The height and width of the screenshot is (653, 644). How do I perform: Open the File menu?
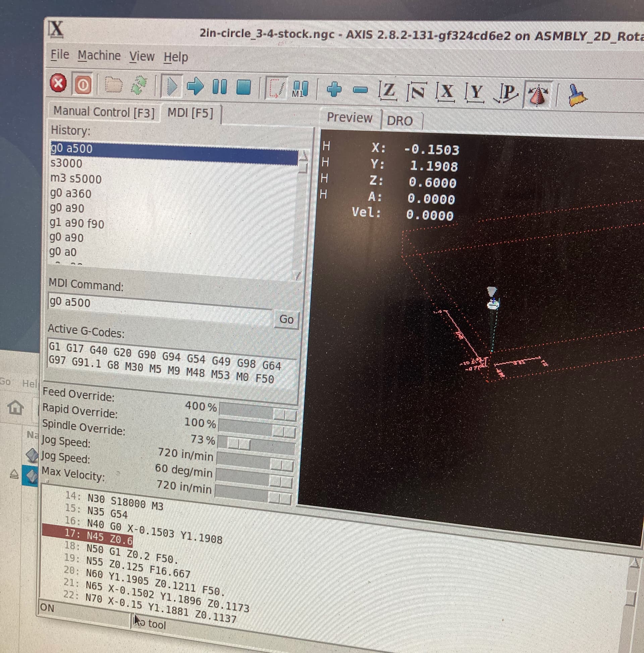coord(60,55)
